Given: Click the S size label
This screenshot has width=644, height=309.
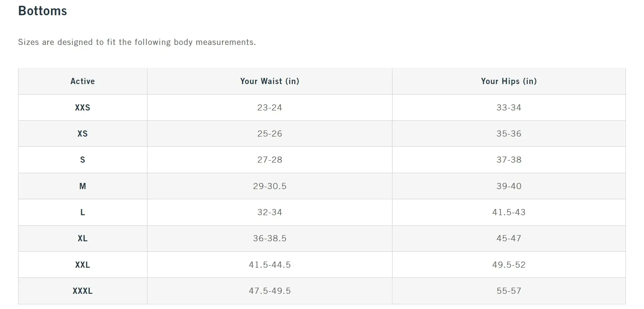Looking at the screenshot, I should pos(83,160).
